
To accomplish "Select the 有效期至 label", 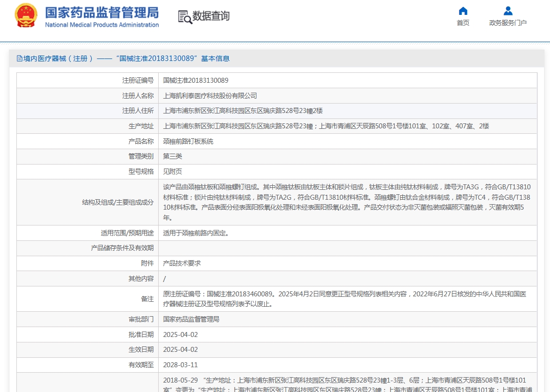I will 141,365.
